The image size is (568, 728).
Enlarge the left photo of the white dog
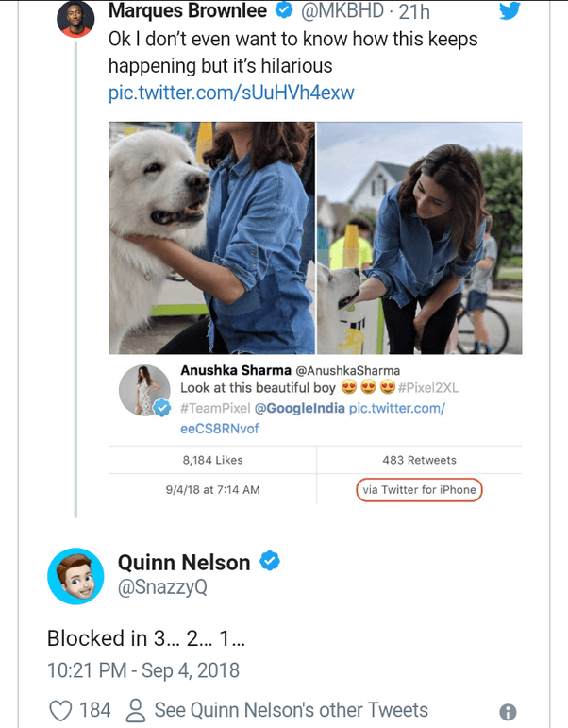click(x=211, y=238)
